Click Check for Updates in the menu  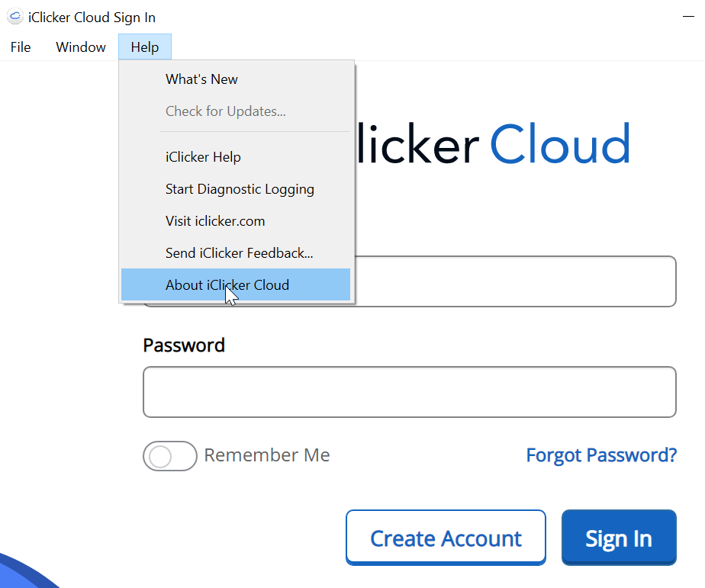coord(225,111)
